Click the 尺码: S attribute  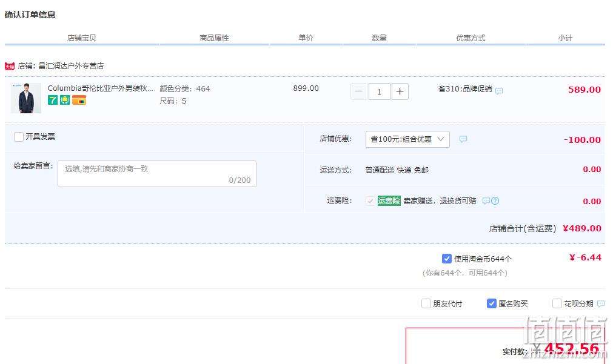point(173,101)
